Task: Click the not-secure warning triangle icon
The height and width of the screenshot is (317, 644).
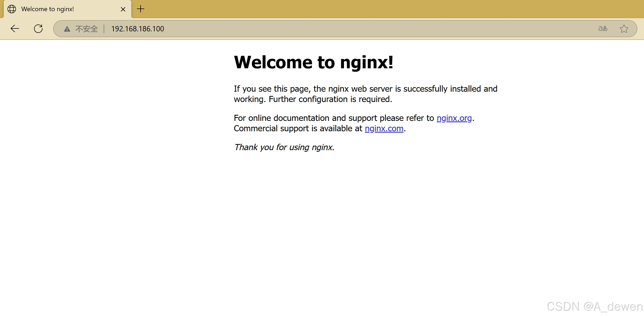Action: point(67,29)
